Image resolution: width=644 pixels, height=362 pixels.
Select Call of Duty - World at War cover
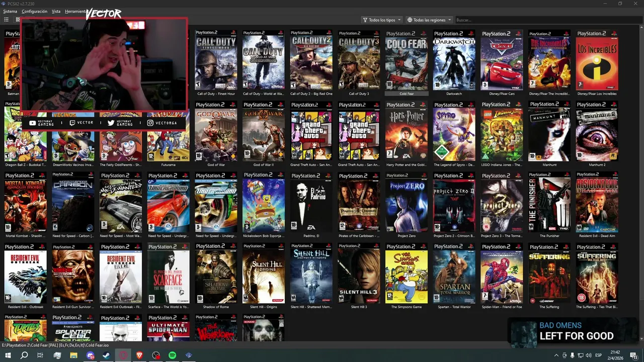pyautogui.click(x=264, y=60)
